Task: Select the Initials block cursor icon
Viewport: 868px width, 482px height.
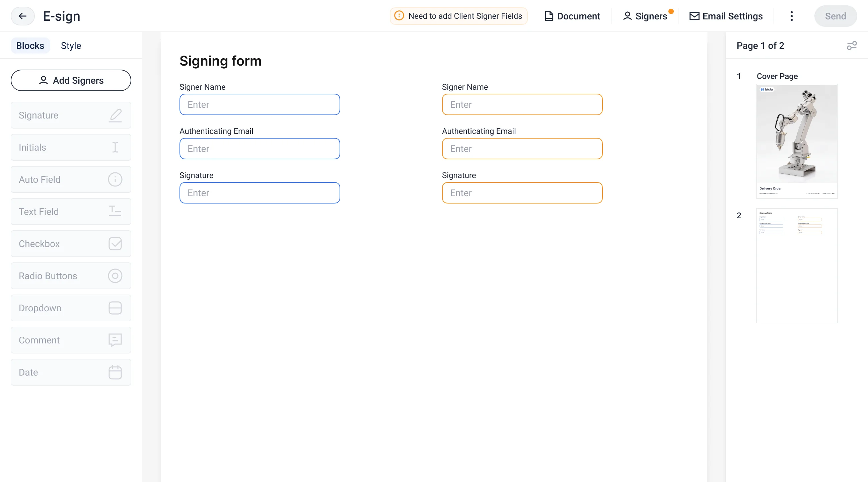Action: [x=115, y=147]
